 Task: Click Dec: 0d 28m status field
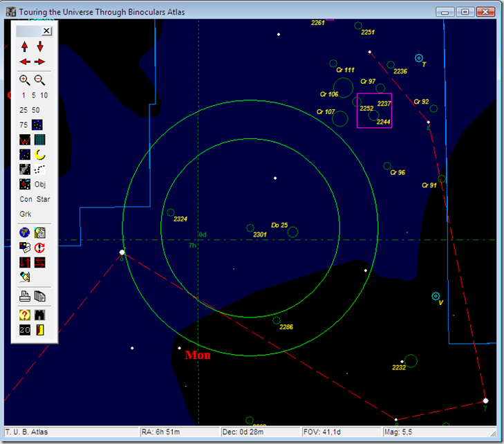[261, 432]
